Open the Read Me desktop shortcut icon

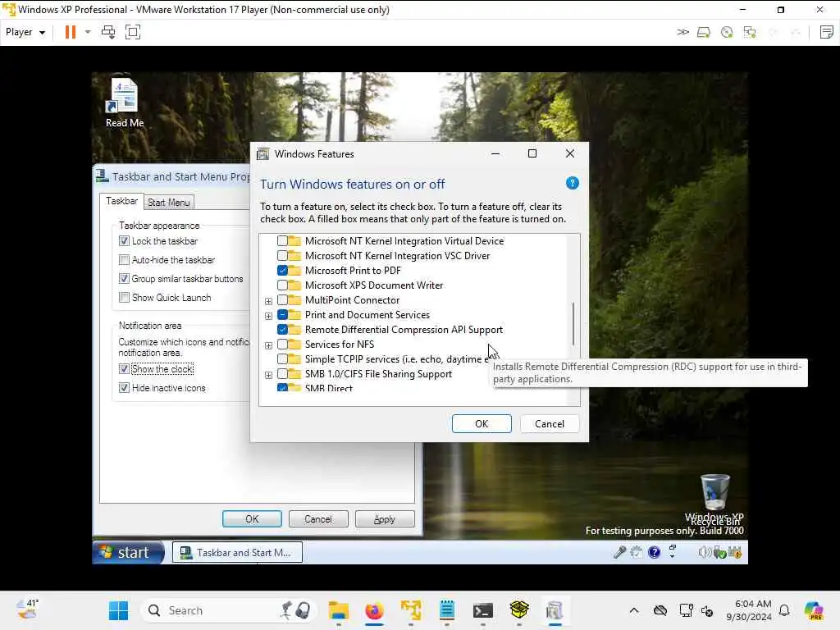(x=125, y=103)
